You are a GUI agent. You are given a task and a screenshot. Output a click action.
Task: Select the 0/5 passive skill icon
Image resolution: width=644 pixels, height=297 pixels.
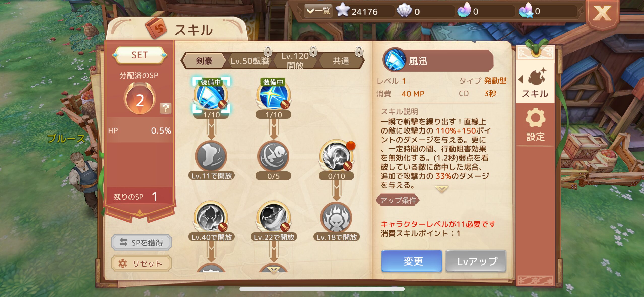tap(273, 156)
